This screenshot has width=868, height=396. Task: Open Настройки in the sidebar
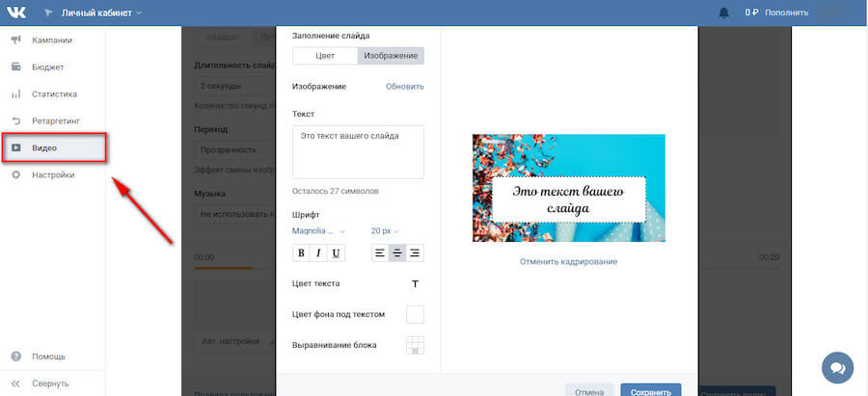tap(53, 174)
